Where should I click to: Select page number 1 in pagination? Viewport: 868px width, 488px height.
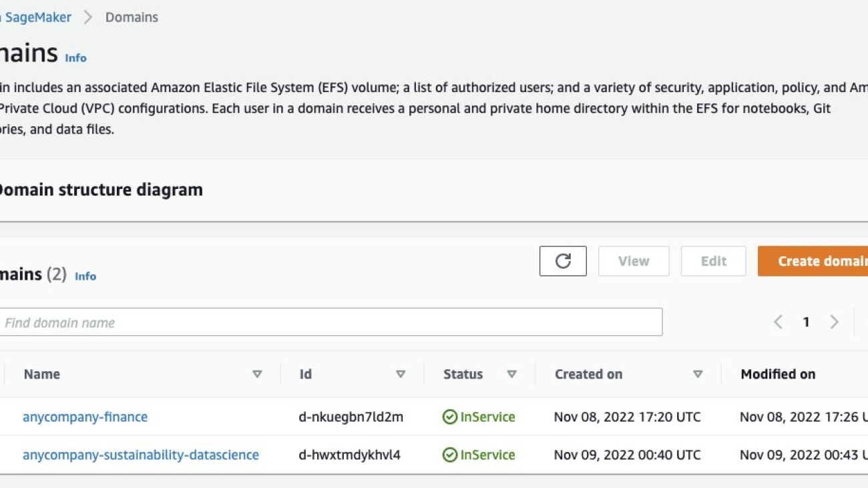click(806, 322)
